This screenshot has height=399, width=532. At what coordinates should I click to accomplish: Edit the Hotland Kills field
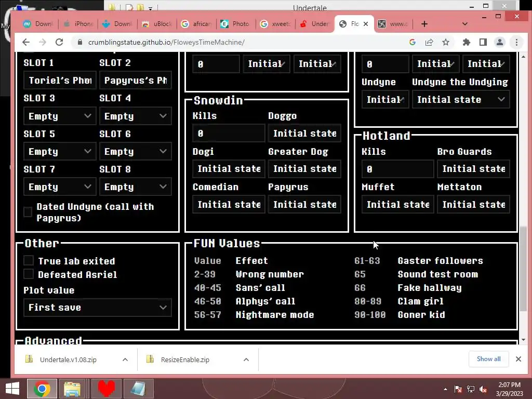(x=397, y=169)
